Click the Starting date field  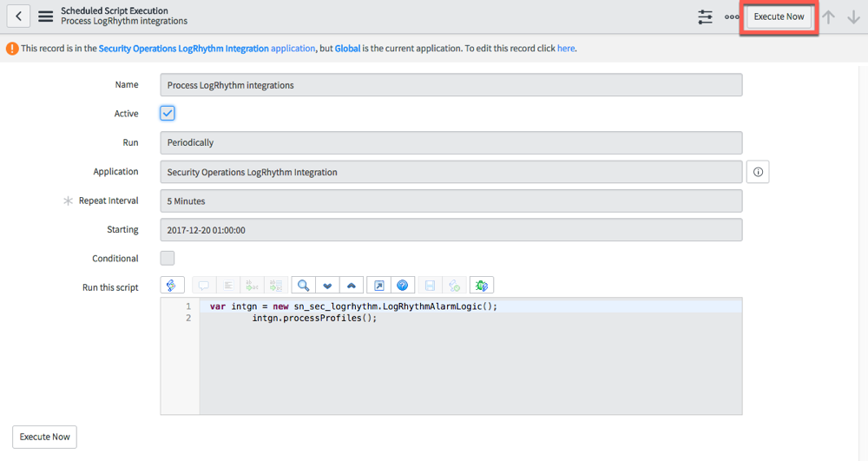(451, 230)
